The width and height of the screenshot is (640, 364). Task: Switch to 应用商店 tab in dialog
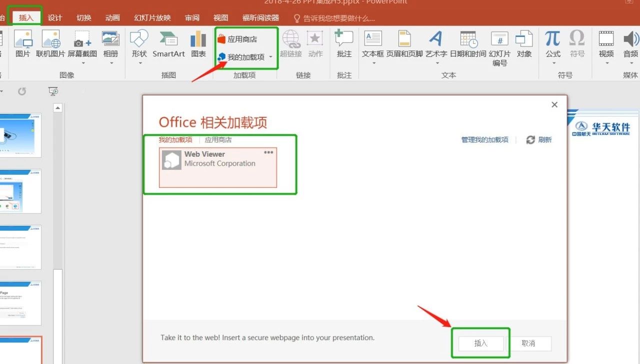pyautogui.click(x=218, y=140)
